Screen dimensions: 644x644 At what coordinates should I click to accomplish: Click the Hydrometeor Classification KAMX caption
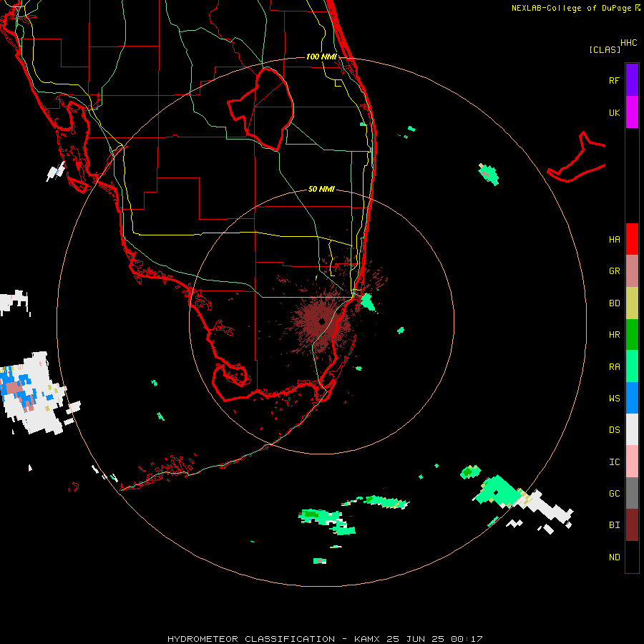pyautogui.click(x=325, y=639)
